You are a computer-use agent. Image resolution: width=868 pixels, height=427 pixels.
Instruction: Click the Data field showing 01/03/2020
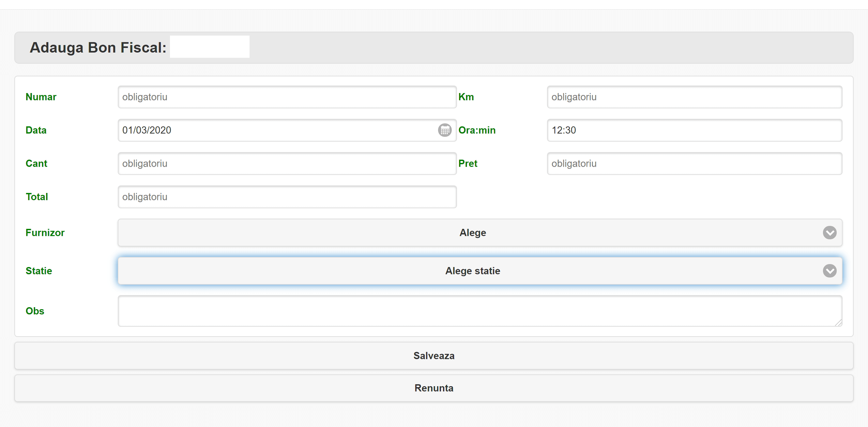tap(287, 130)
